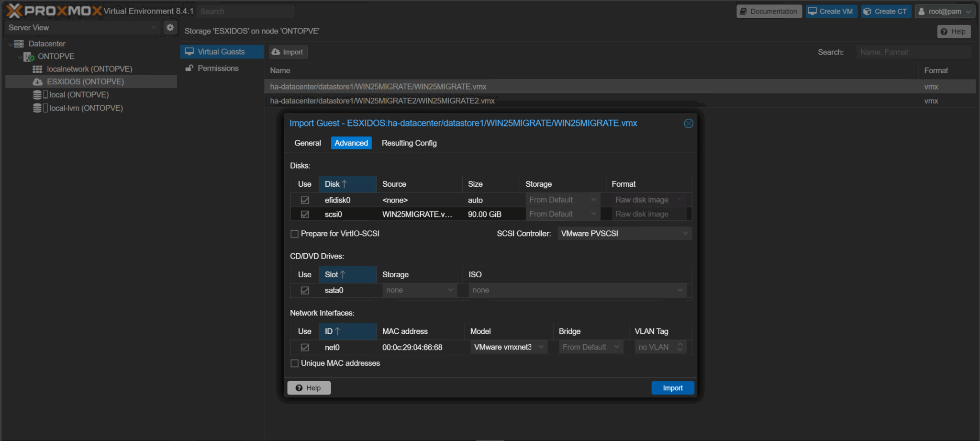This screenshot has width=980, height=441.
Task: Select the WIN25MIGRATE.vmx storage row
Action: click(620, 87)
